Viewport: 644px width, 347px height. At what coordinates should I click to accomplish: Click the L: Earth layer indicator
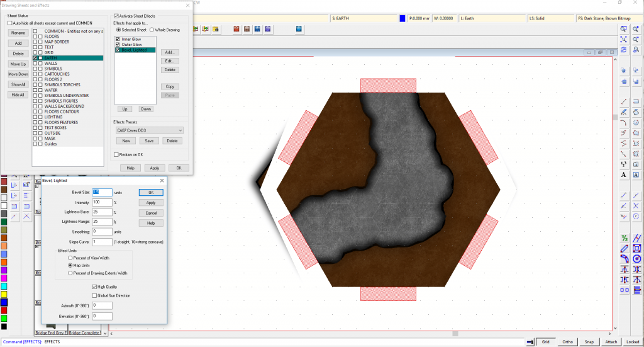pos(493,18)
